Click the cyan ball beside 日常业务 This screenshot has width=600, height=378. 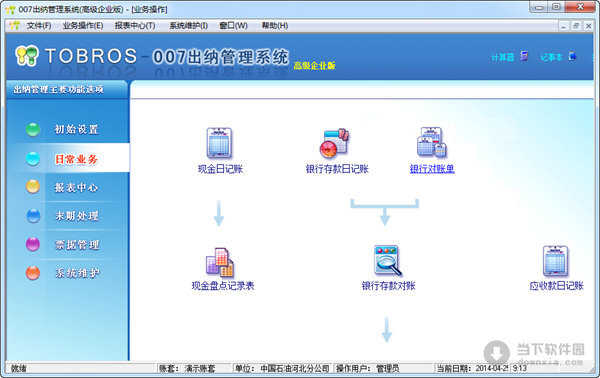coord(33,159)
